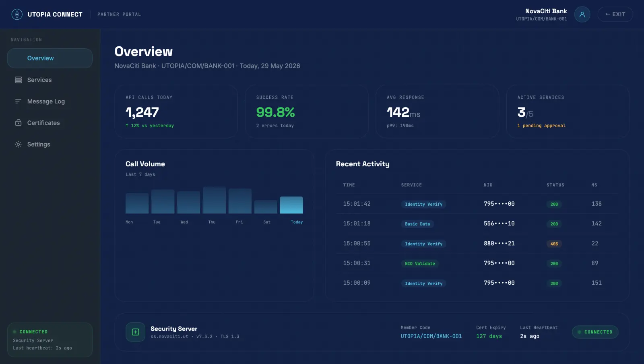Select the Sat bar in Call Volume
Screen dimensions: 644x364
tap(266, 207)
